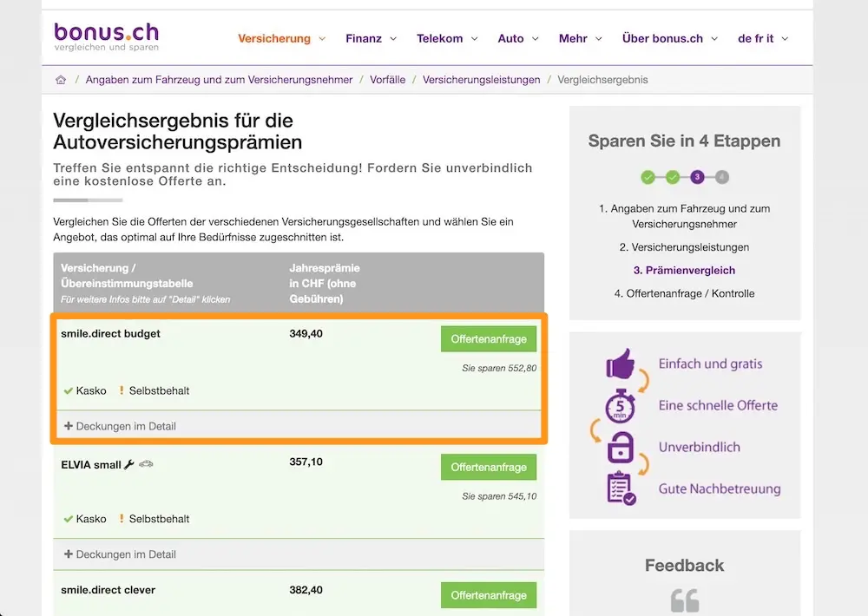Click the second green step circle
868x616 pixels.
coord(673,177)
